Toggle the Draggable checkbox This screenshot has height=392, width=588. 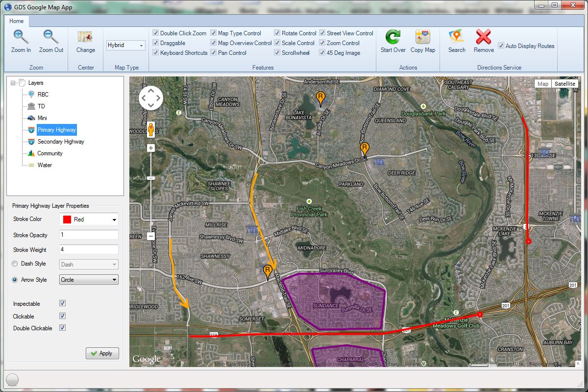pyautogui.click(x=155, y=43)
